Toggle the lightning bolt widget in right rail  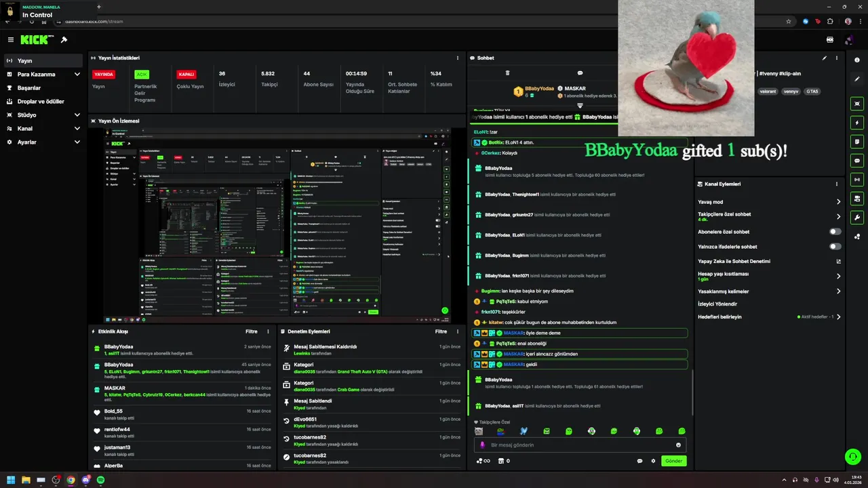point(857,123)
